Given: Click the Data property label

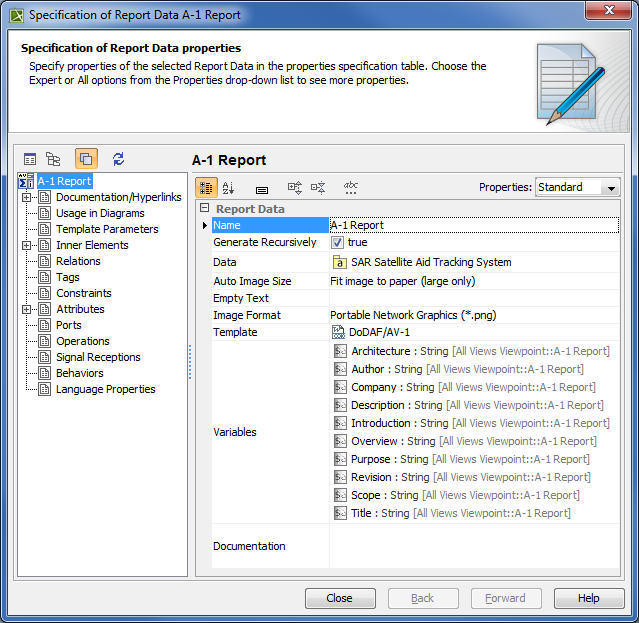Looking at the screenshot, I should tap(225, 262).
